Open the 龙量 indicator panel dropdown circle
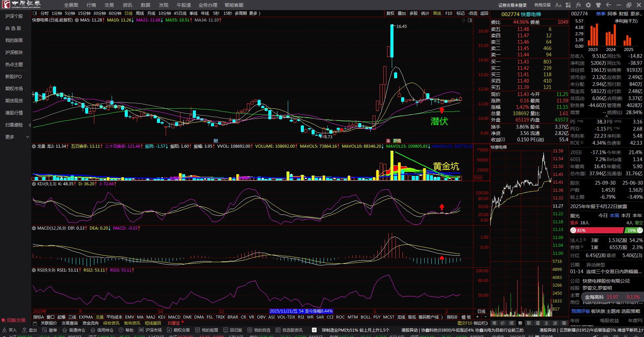Screen dimensions: 644x337 point(34,146)
